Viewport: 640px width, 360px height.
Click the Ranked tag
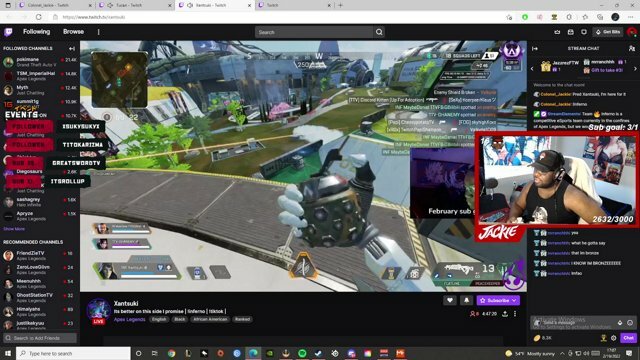tap(242, 319)
